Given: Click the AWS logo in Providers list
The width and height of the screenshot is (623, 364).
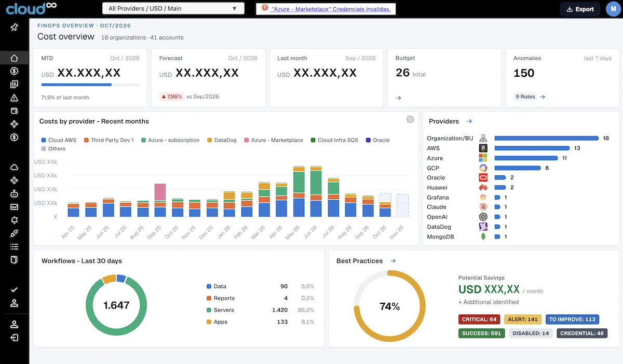Looking at the screenshot, I should click(483, 148).
